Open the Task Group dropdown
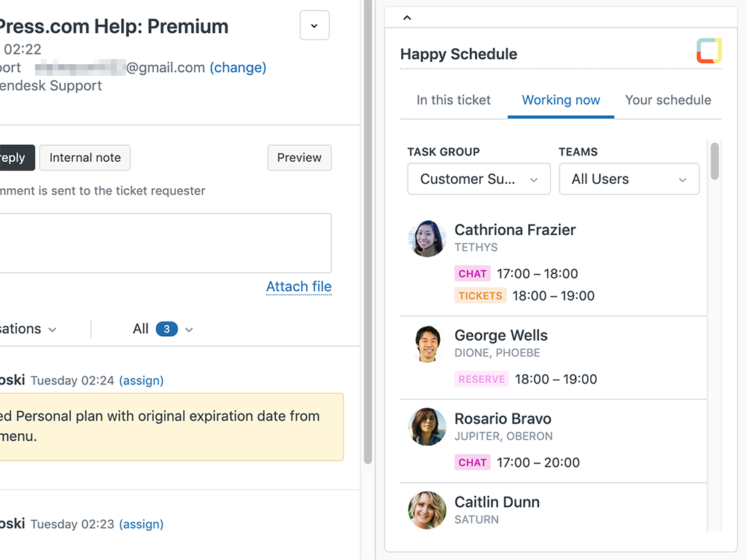The width and height of the screenshot is (747, 560). pyautogui.click(x=479, y=179)
